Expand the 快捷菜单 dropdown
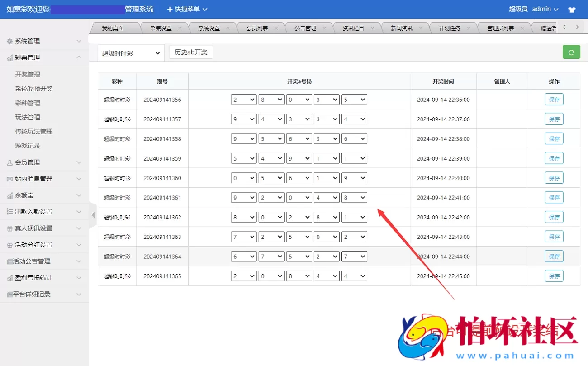The width and height of the screenshot is (588, 366). pyautogui.click(x=187, y=9)
